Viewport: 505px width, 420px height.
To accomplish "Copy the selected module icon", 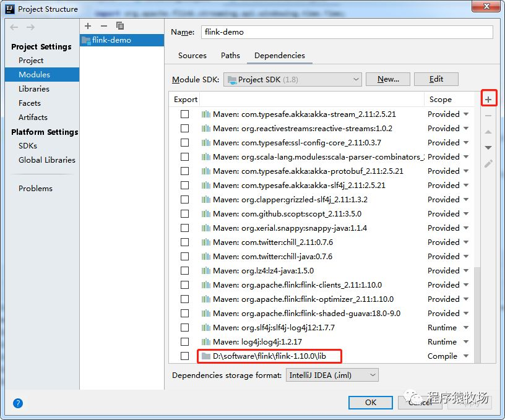I will 120,26.
